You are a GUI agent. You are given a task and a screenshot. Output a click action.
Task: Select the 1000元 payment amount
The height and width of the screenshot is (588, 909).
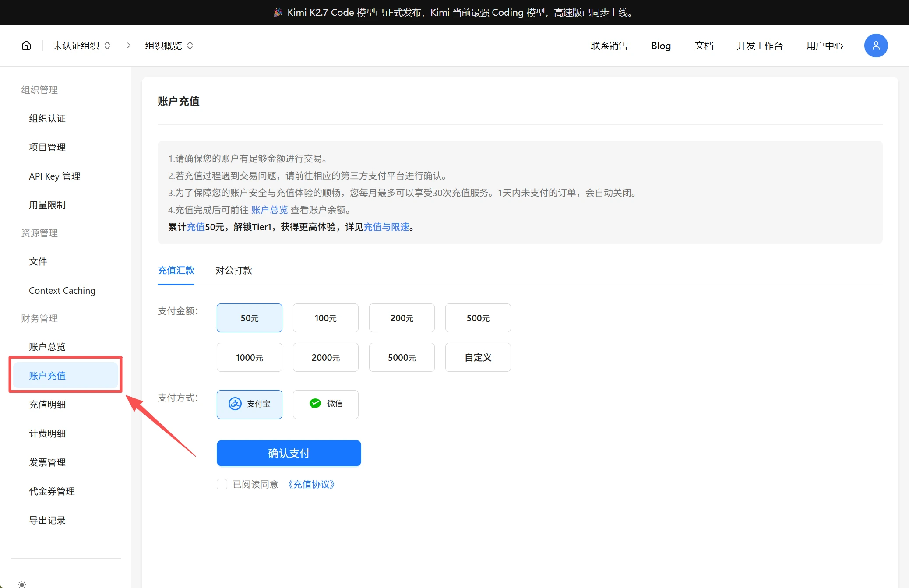(250, 357)
